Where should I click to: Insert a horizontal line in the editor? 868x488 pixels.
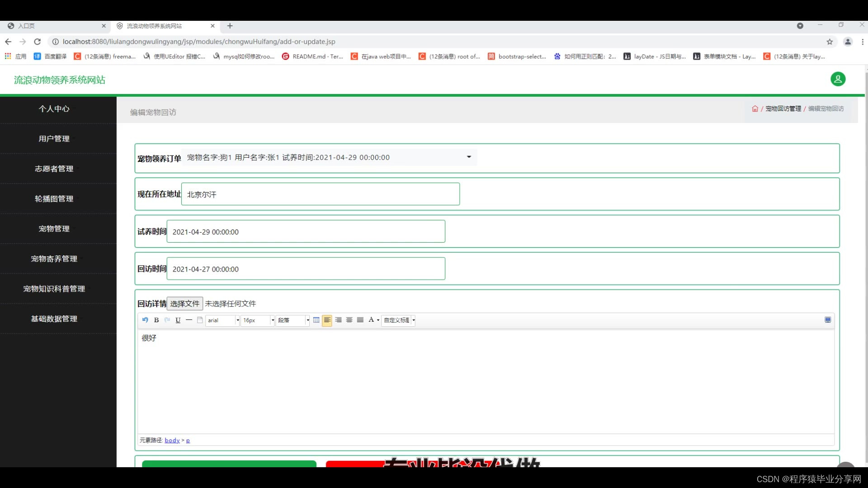pyautogui.click(x=189, y=320)
